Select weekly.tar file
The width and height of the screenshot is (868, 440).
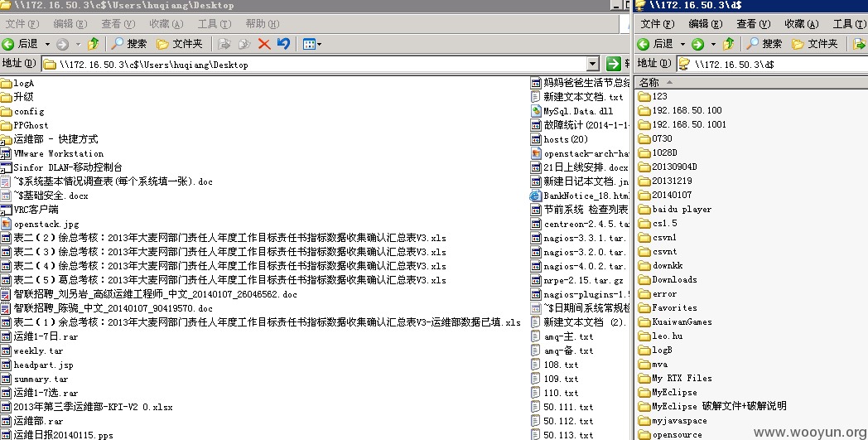pos(32,351)
